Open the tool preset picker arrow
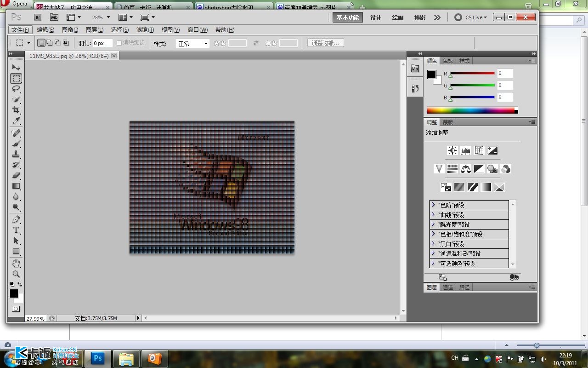 [28, 43]
